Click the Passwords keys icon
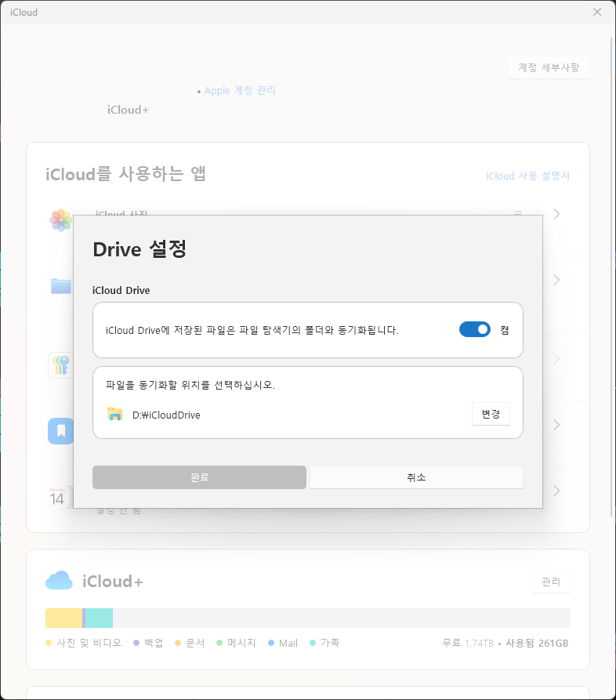 click(x=60, y=365)
